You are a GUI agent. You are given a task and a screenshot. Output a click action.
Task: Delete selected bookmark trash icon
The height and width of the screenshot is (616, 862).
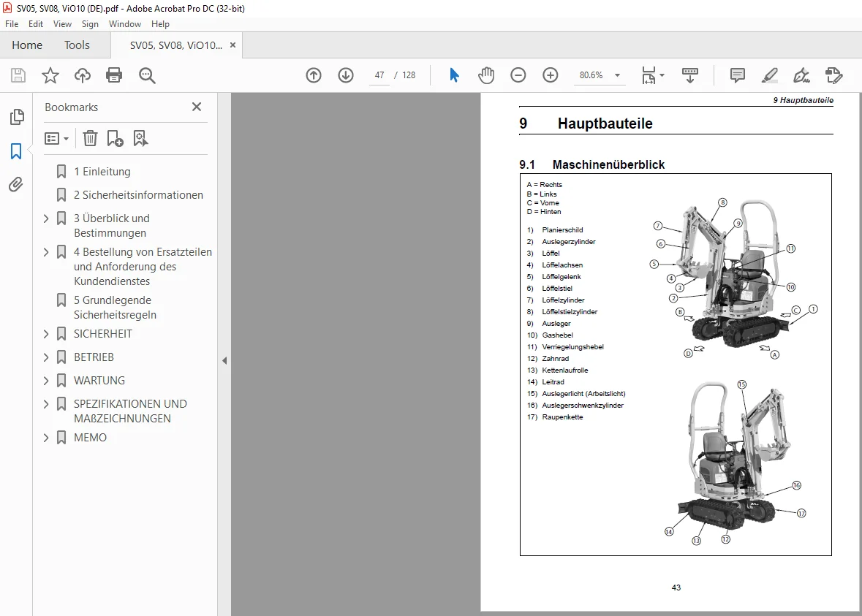click(x=90, y=139)
